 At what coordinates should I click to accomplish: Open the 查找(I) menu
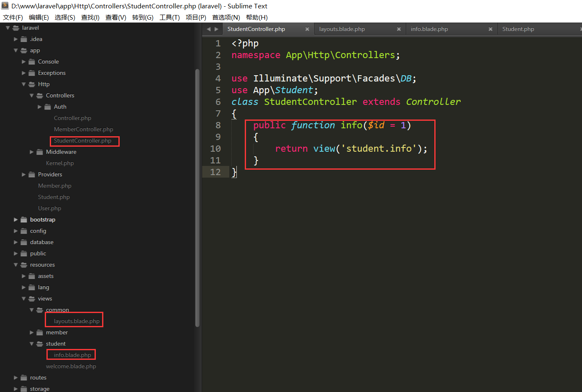[90, 17]
